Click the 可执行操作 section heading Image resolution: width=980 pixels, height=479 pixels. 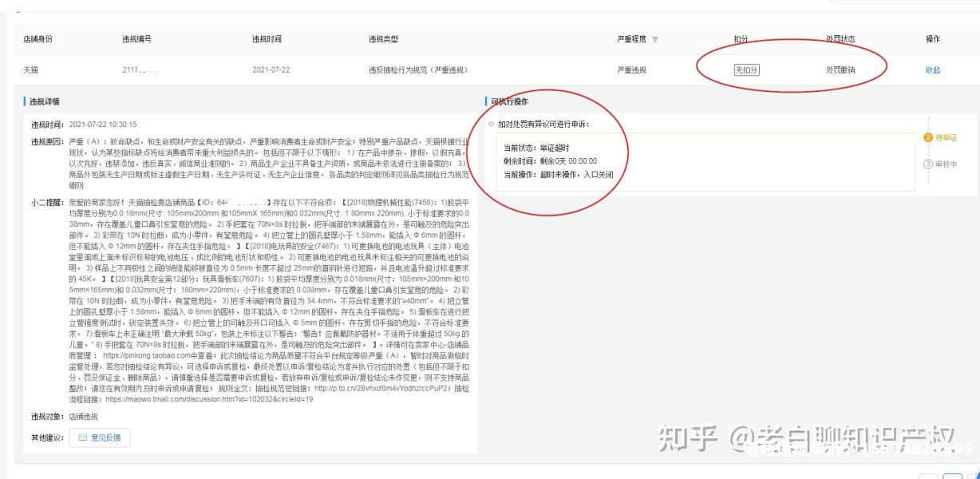[x=508, y=101]
